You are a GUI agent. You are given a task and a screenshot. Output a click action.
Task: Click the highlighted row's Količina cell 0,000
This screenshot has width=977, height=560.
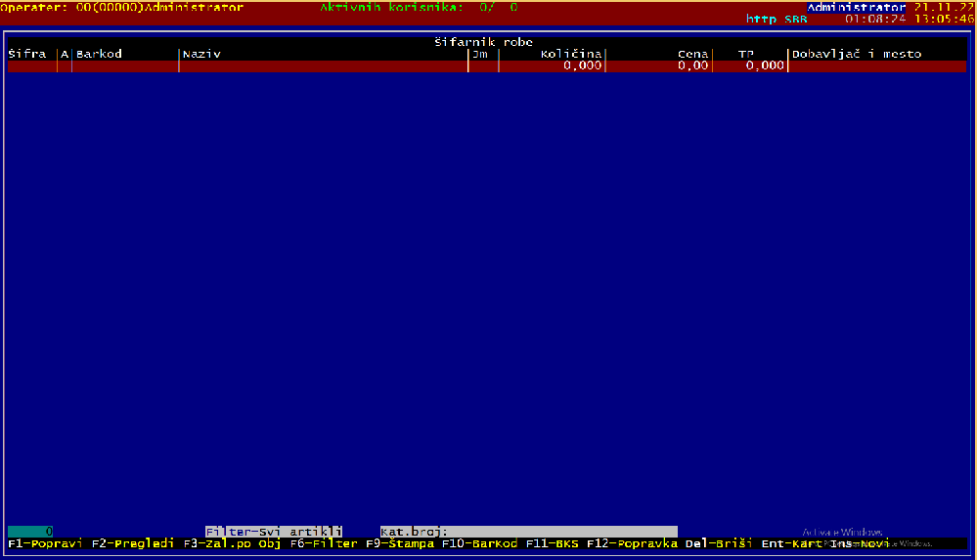coord(581,65)
